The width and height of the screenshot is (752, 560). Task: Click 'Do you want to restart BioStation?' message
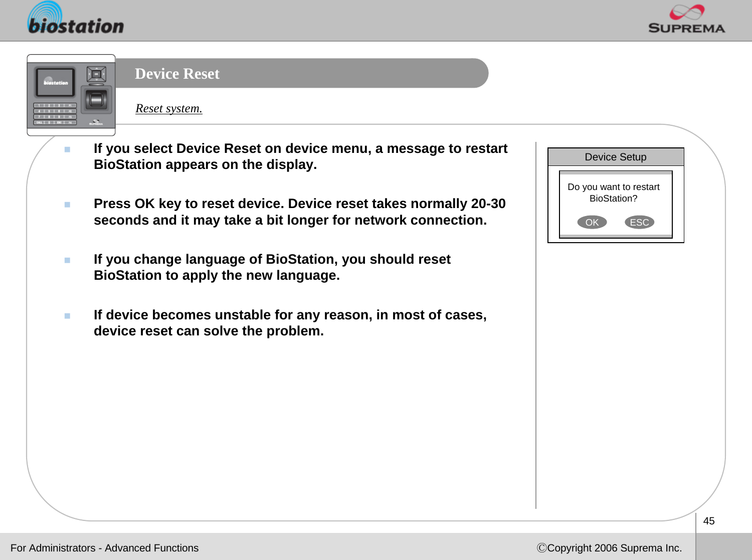coord(614,193)
